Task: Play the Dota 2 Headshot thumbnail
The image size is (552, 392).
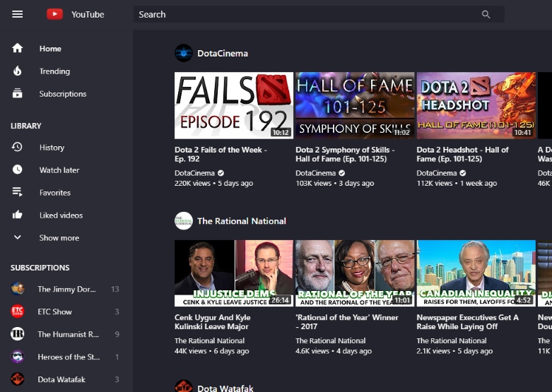Action: pos(476,105)
